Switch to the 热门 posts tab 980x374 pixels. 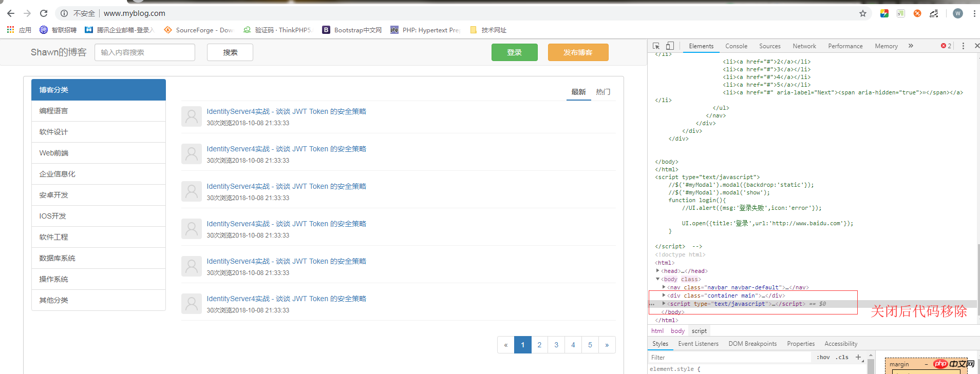[603, 92]
